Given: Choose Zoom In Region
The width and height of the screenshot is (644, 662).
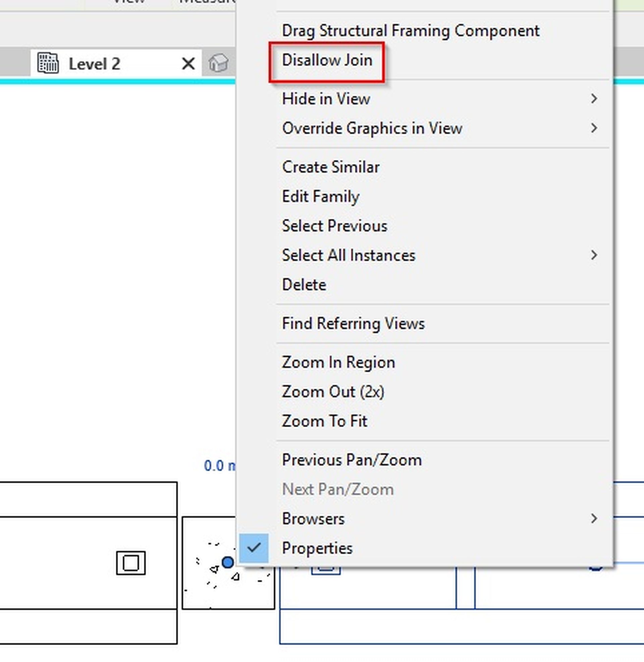Looking at the screenshot, I should (338, 363).
